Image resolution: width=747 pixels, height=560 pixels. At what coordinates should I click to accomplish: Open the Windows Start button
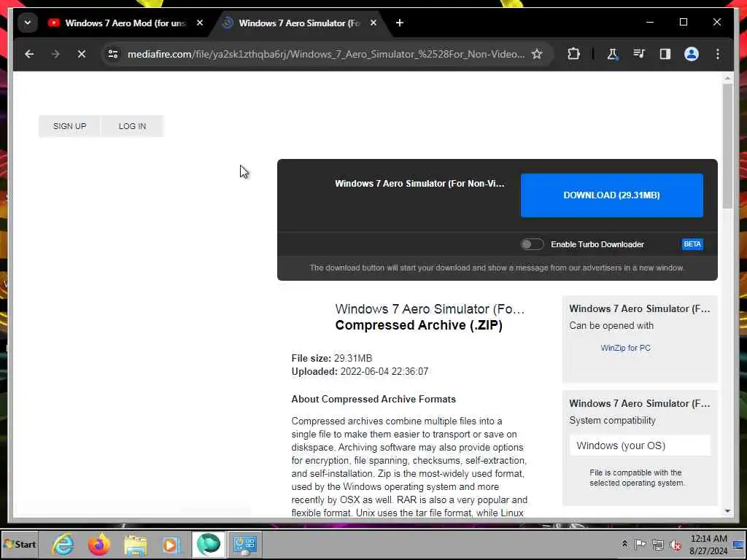click(x=20, y=544)
